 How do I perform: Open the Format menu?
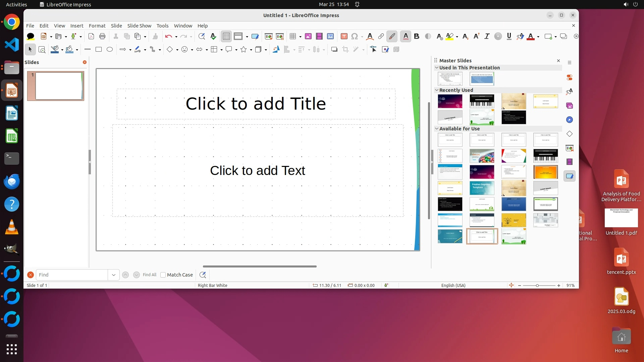pos(97,26)
